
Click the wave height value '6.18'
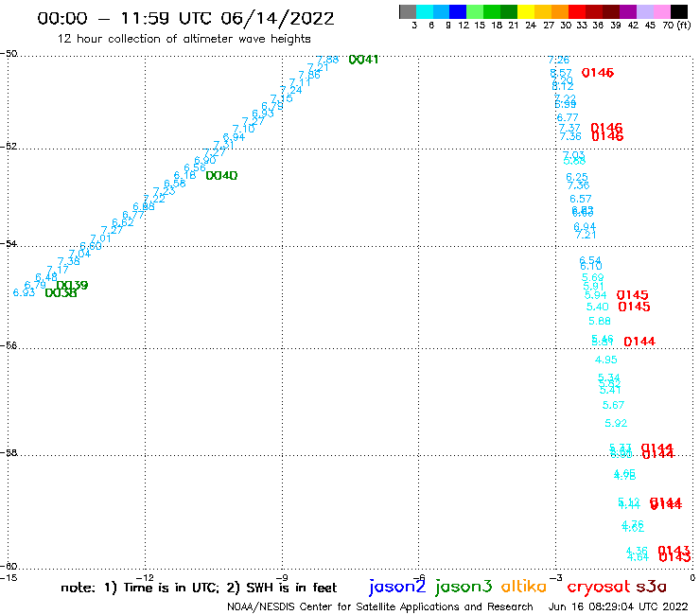[184, 176]
